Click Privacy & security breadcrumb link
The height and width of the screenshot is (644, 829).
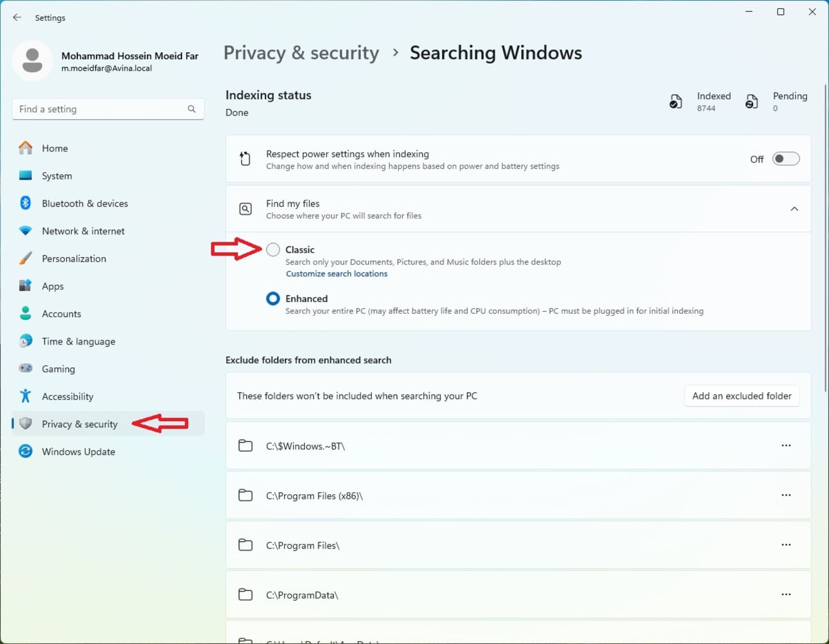click(x=301, y=53)
